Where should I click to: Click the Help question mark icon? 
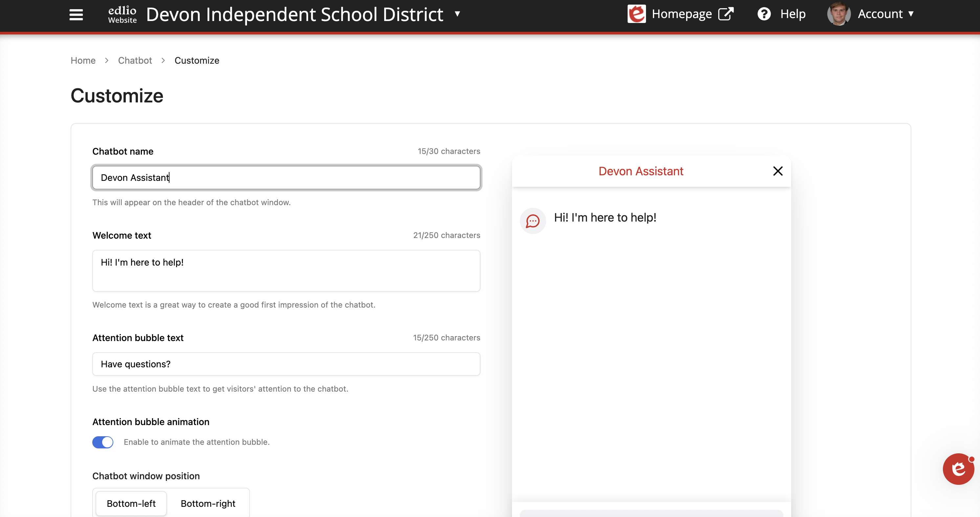pyautogui.click(x=764, y=14)
